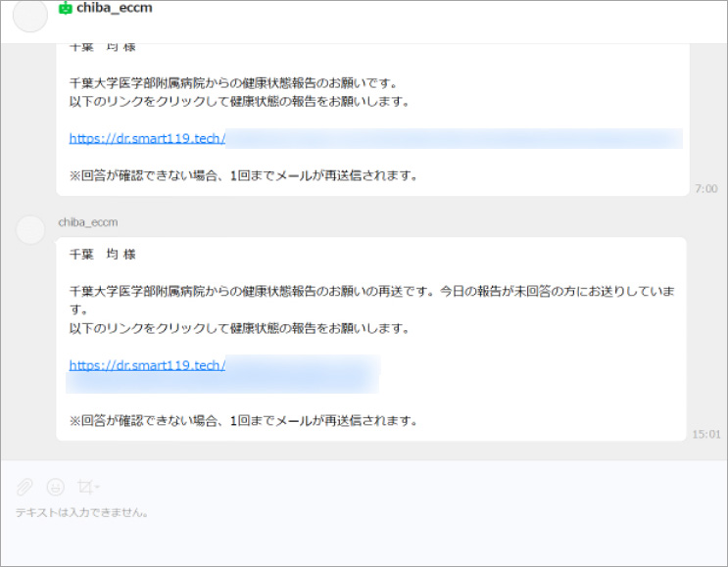Click the blurred URL portion in first message
The image size is (728, 567).
451,138
